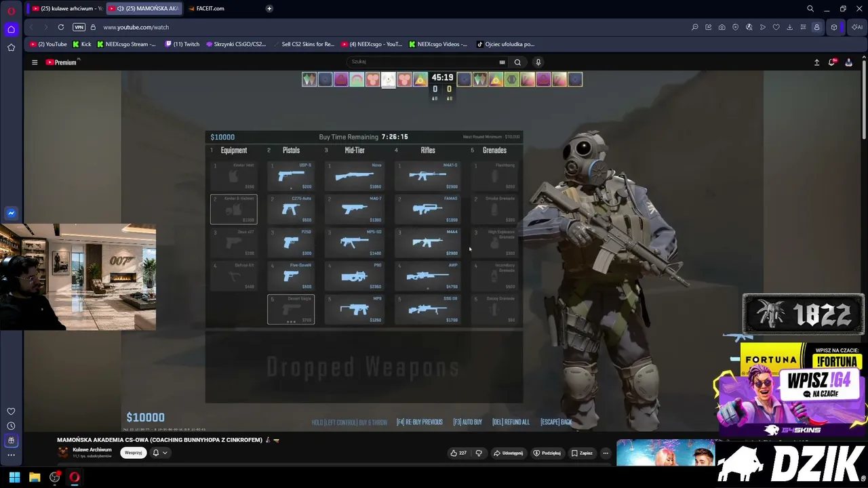Viewport: 868px width, 488px height.
Task: Buy a Flashbang grenade
Action: coord(494,176)
